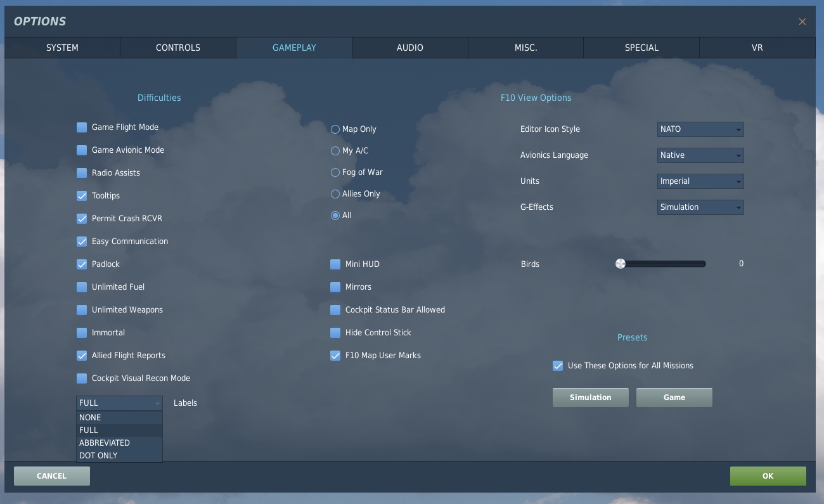Select the Map Only radio button
Viewport: 824px width, 504px height.
[335, 129]
